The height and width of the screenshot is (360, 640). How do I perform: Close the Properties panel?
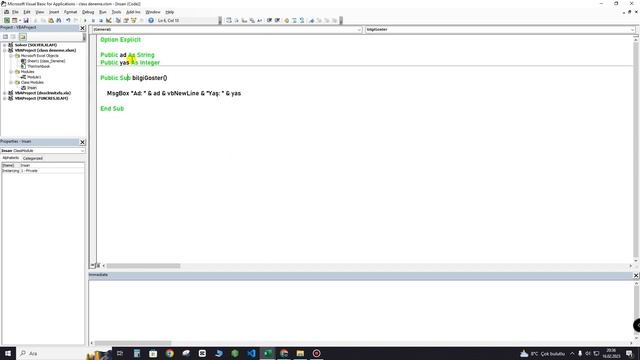tap(82, 142)
